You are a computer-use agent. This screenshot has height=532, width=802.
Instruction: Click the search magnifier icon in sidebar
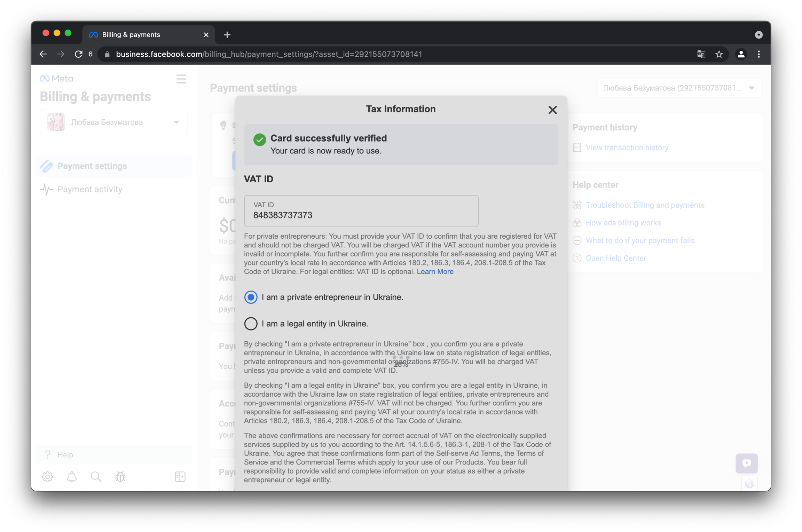(96, 476)
